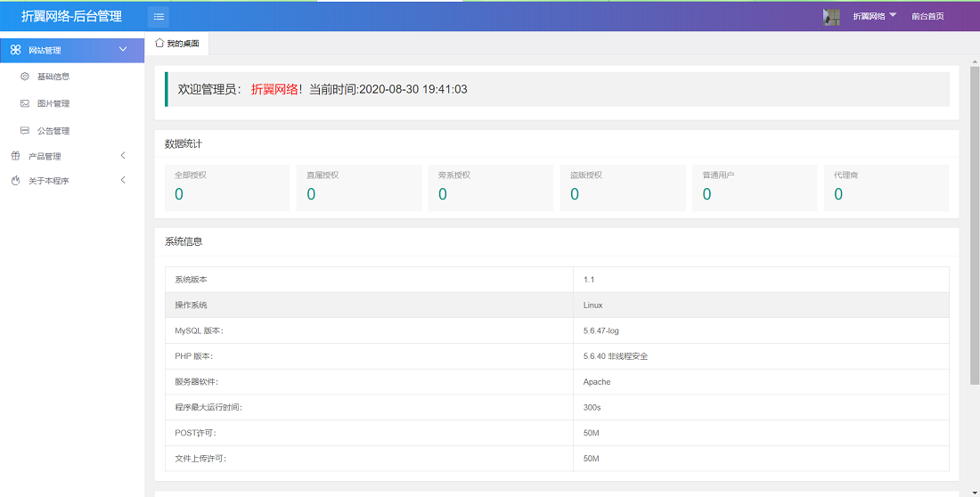The height and width of the screenshot is (497, 980).
Task: Click the home icon in 我的桌面 tab
Action: [x=159, y=43]
